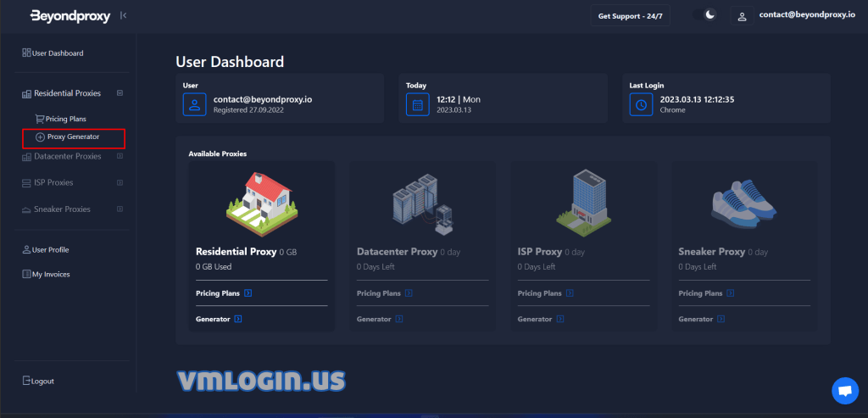Click Datacenter Proxies sidebar icon
This screenshot has height=418, width=868.
click(26, 157)
